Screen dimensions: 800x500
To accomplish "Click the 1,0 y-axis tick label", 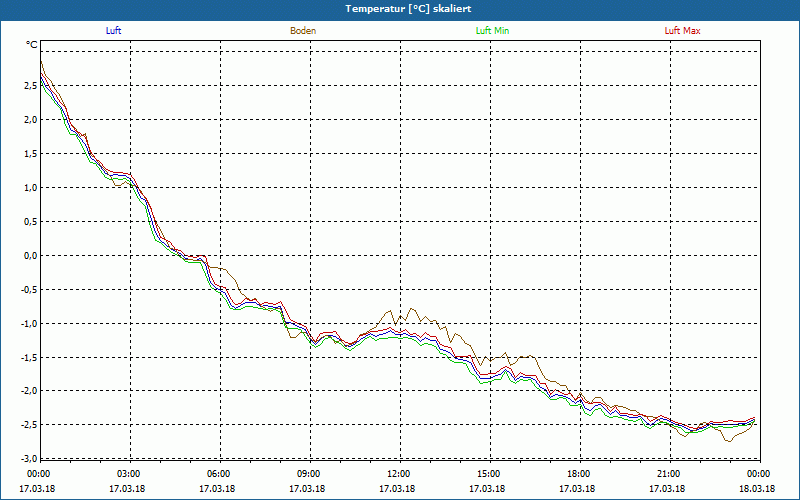I will point(28,188).
